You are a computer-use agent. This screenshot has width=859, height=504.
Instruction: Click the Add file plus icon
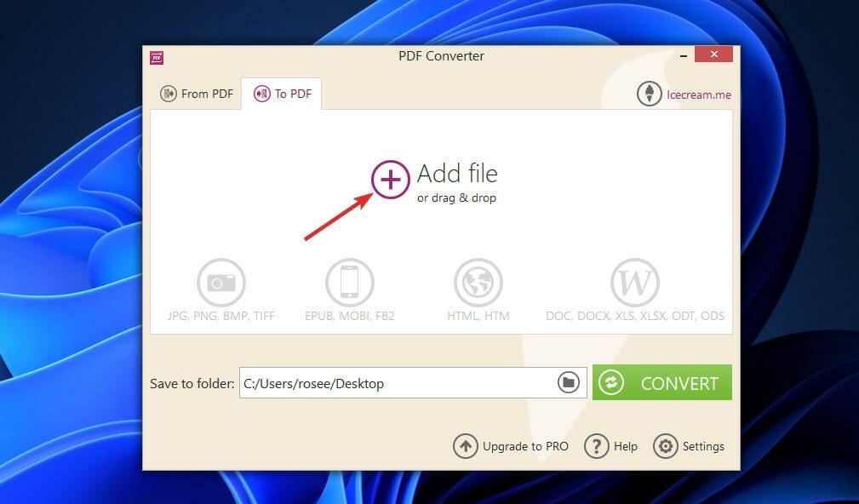point(390,180)
